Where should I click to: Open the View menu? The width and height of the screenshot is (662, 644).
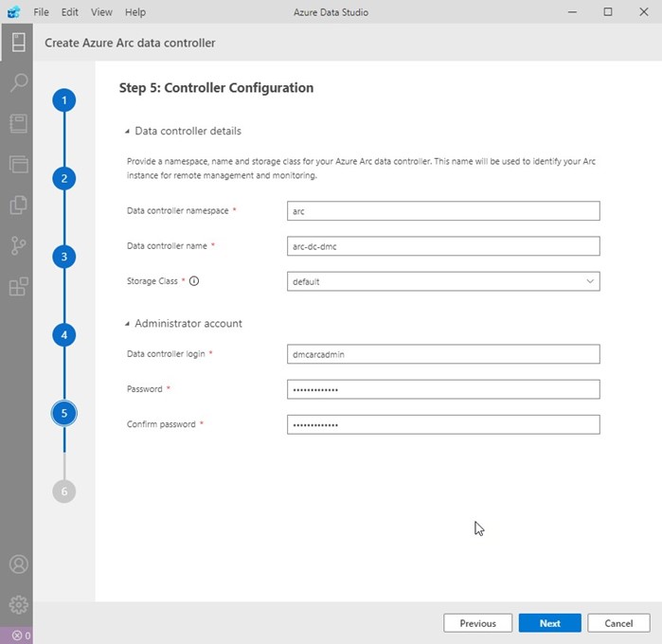[x=101, y=12]
